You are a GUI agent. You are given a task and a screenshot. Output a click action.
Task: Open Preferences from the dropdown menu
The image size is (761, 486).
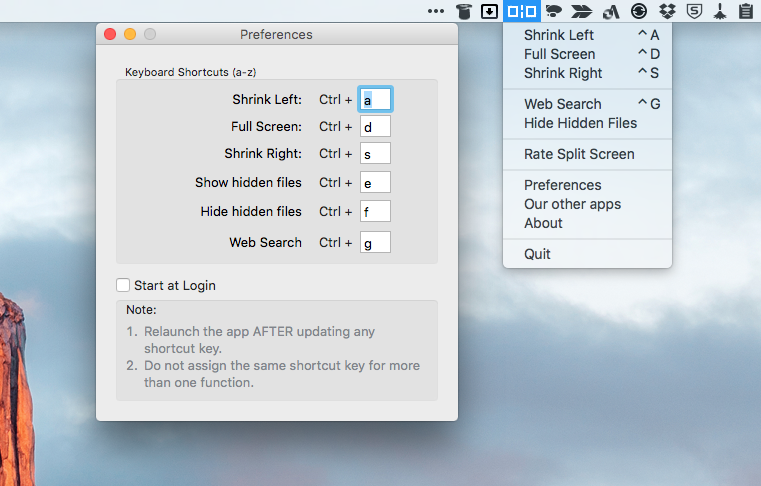(x=587, y=185)
